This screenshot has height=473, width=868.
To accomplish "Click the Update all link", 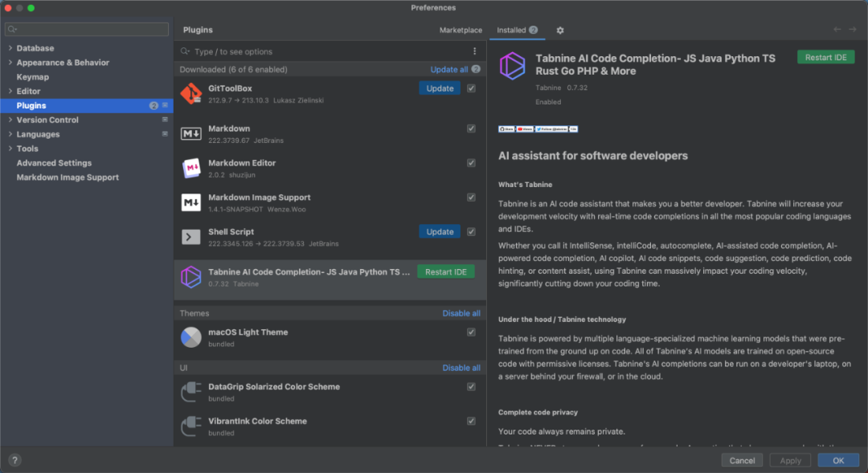I will [x=449, y=70].
